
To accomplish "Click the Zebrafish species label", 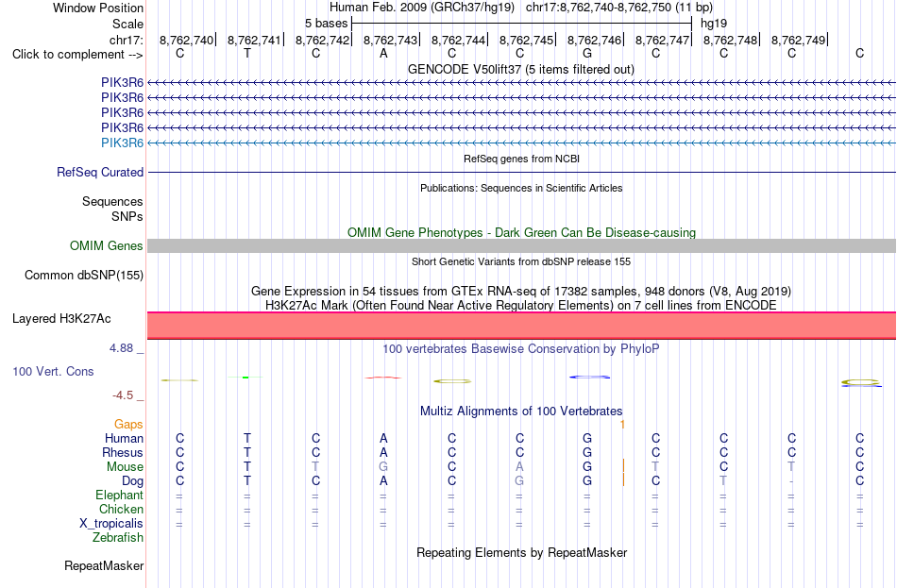I will point(118,538).
